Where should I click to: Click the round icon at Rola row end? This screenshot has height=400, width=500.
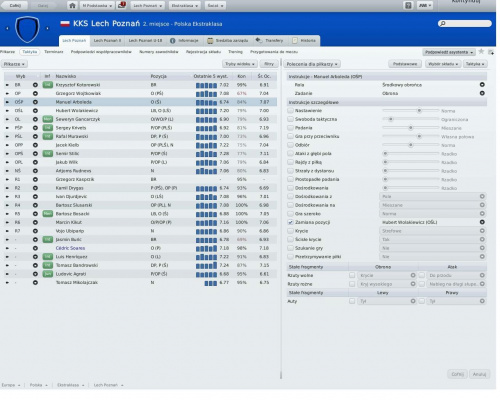pyautogui.click(x=482, y=85)
